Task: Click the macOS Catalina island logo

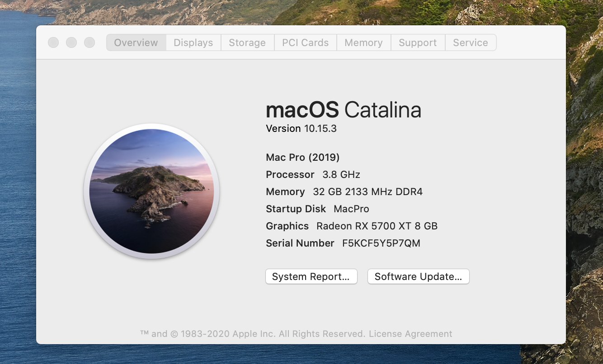Action: coord(152,191)
